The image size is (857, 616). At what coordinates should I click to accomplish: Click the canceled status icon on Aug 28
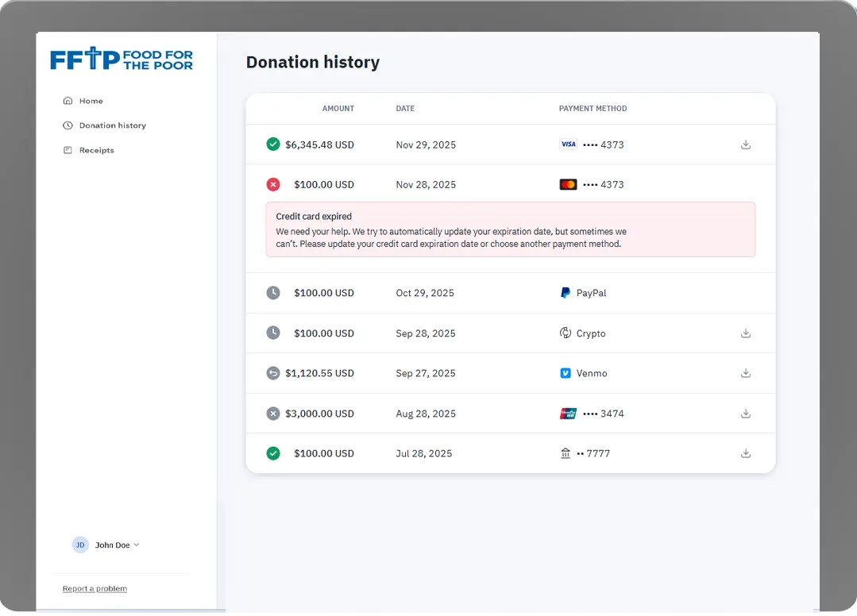(273, 414)
